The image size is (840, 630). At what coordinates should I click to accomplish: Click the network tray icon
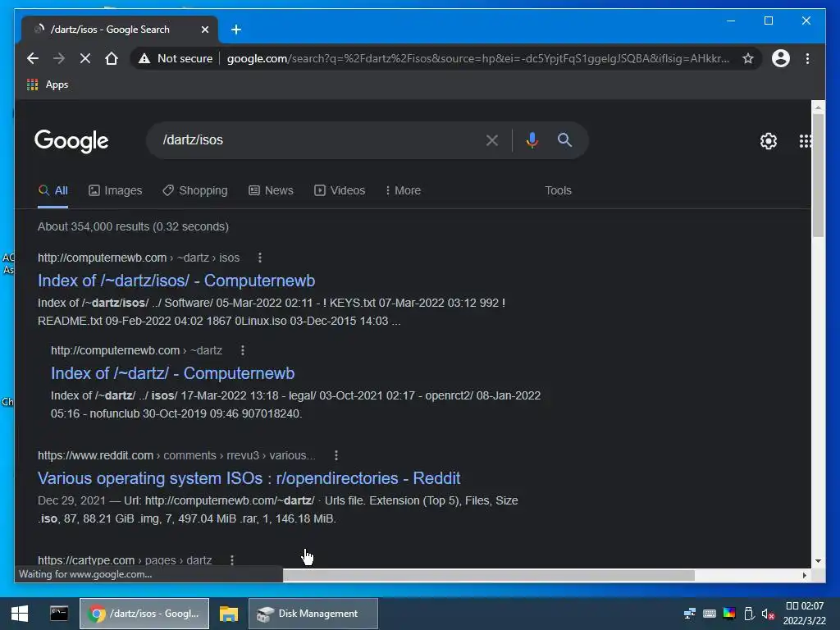690,614
